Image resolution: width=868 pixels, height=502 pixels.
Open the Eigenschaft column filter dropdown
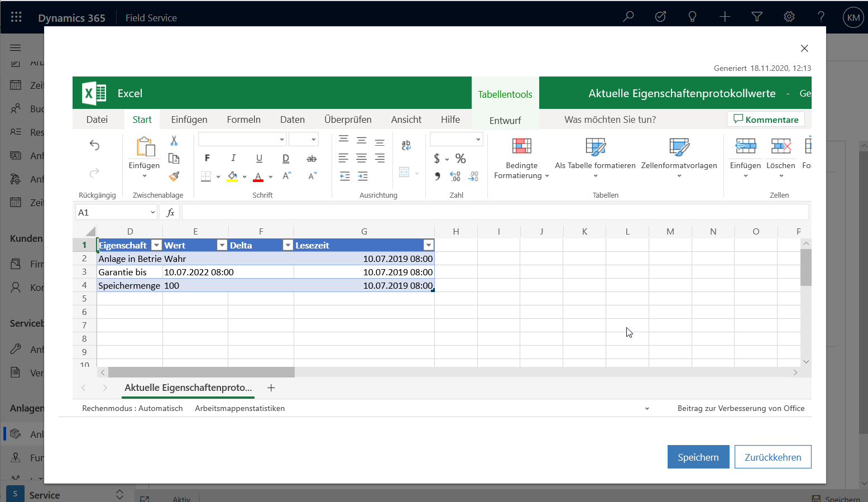157,245
